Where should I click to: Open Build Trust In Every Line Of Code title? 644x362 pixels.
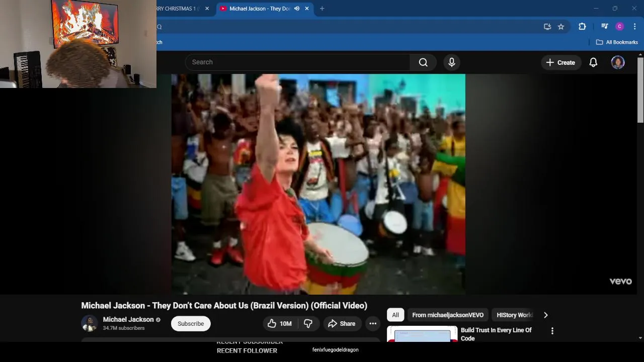click(496, 334)
